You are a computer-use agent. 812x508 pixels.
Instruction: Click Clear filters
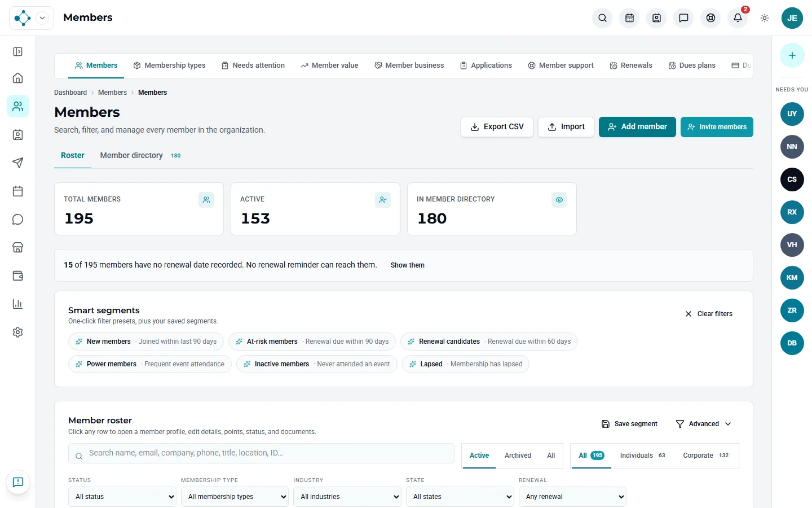[709, 314]
